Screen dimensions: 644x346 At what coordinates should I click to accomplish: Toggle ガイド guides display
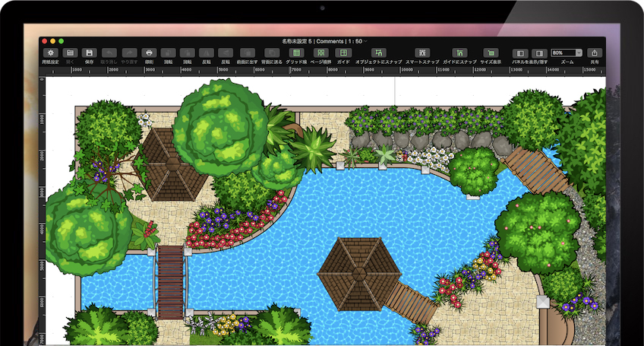pos(343,52)
